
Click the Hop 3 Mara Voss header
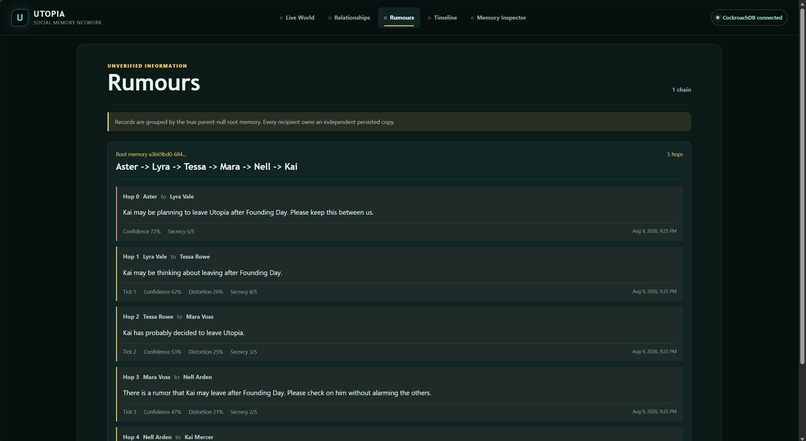(167, 377)
